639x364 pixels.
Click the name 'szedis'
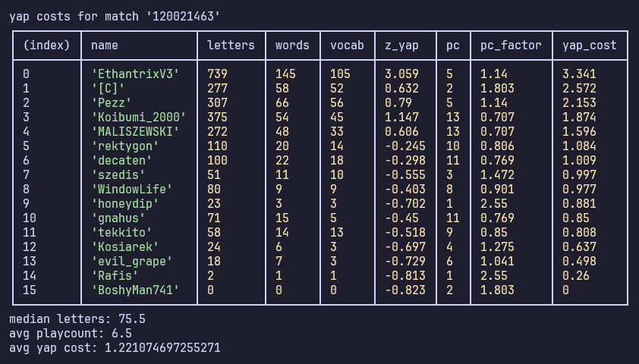[x=118, y=174]
